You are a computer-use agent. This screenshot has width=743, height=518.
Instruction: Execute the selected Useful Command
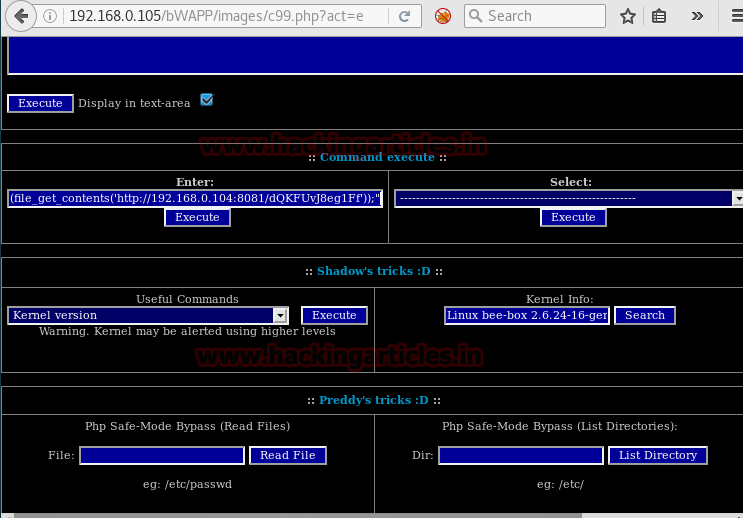coord(334,316)
